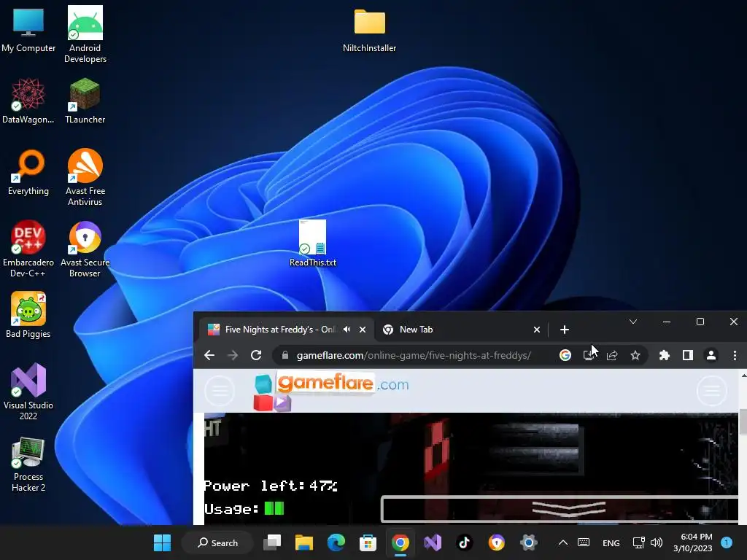
Task: Open Android Developers desktop shortcut
Action: (x=85, y=34)
